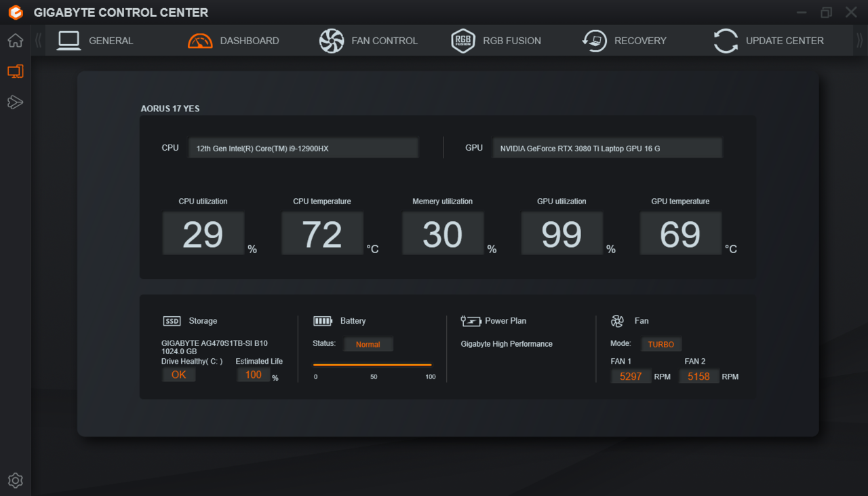Click the CPU model name field
Viewport: 868px width, 496px height.
303,148
